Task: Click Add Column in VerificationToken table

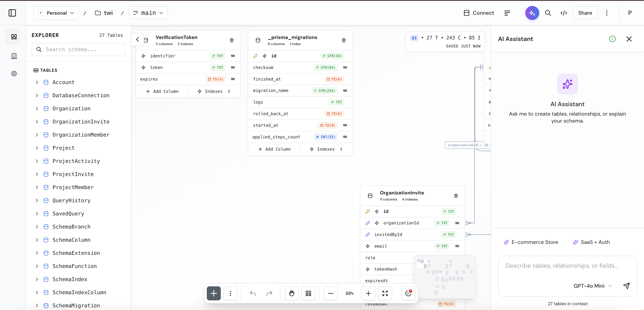Action: 162,92
